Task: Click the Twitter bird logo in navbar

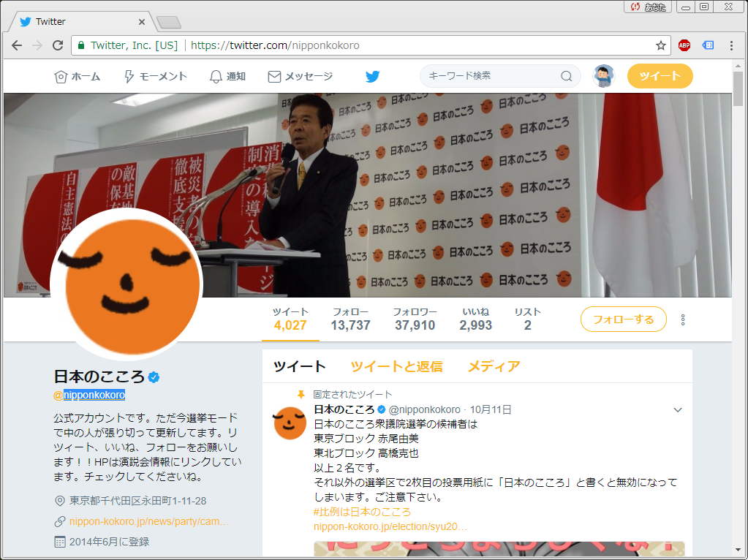Action: [373, 76]
